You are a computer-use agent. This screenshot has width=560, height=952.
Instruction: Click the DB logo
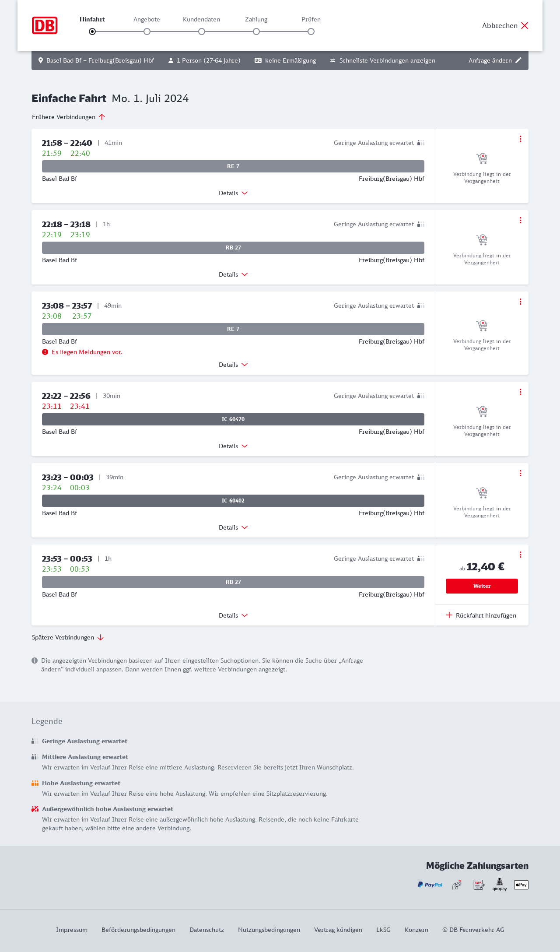coord(45,25)
